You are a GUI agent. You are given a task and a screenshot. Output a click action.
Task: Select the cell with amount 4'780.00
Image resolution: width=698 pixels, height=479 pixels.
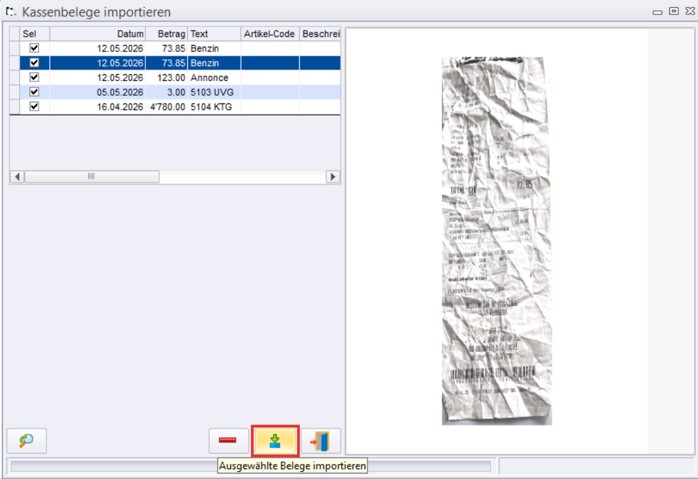pos(166,107)
